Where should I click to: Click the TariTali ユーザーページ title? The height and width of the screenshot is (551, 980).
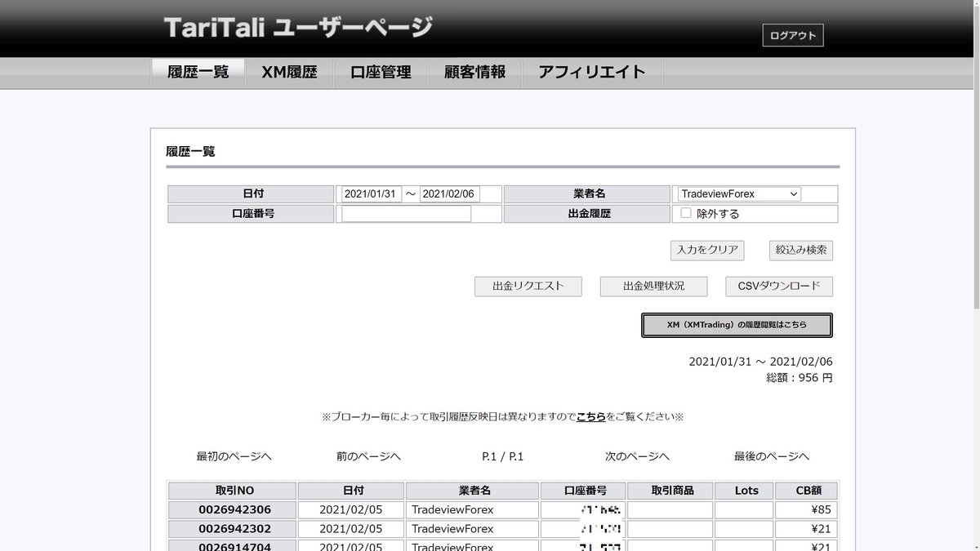[298, 28]
